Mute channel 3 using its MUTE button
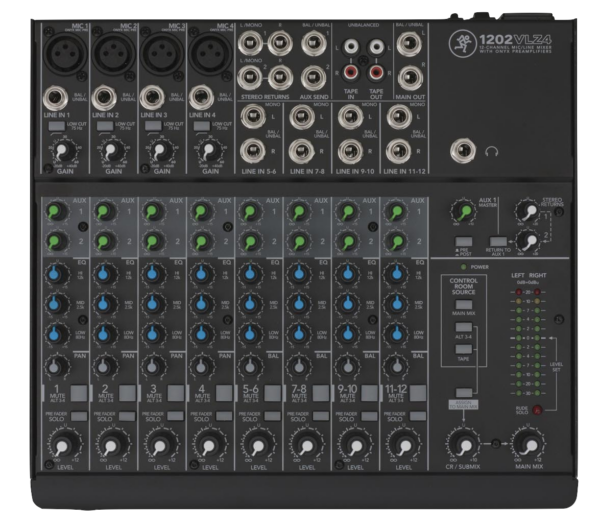The width and height of the screenshot is (600, 526). pos(176,393)
